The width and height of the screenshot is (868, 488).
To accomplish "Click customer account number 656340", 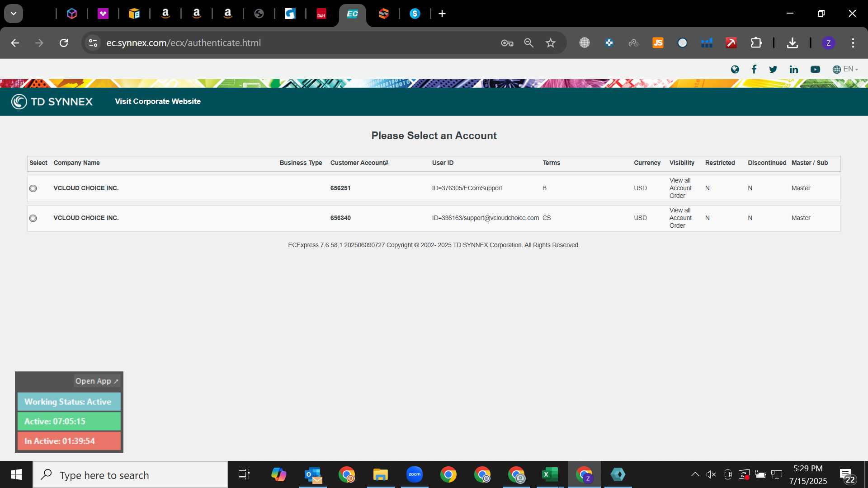I will pyautogui.click(x=340, y=218).
